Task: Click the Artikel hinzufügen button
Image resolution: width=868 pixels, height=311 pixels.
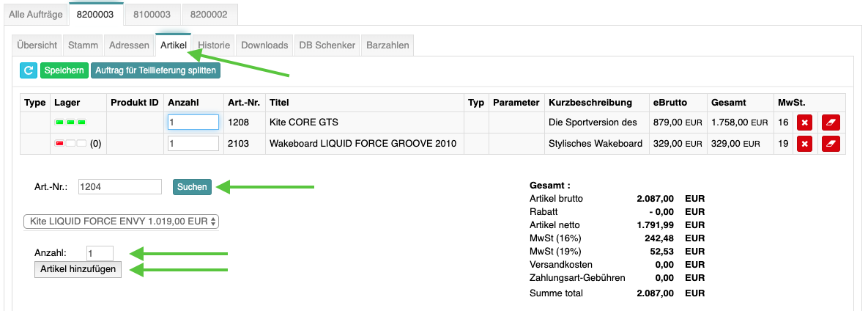Action: point(78,269)
